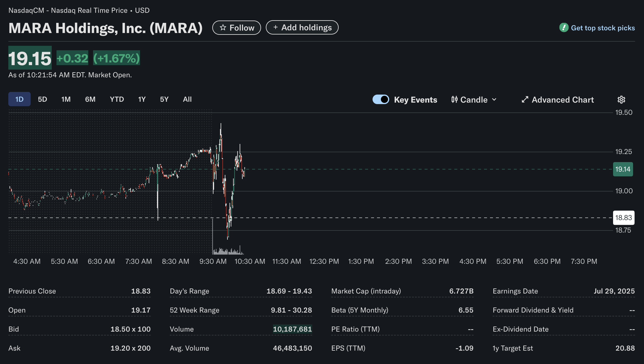
Task: Click the 18.75 price axis label
Action: (623, 230)
